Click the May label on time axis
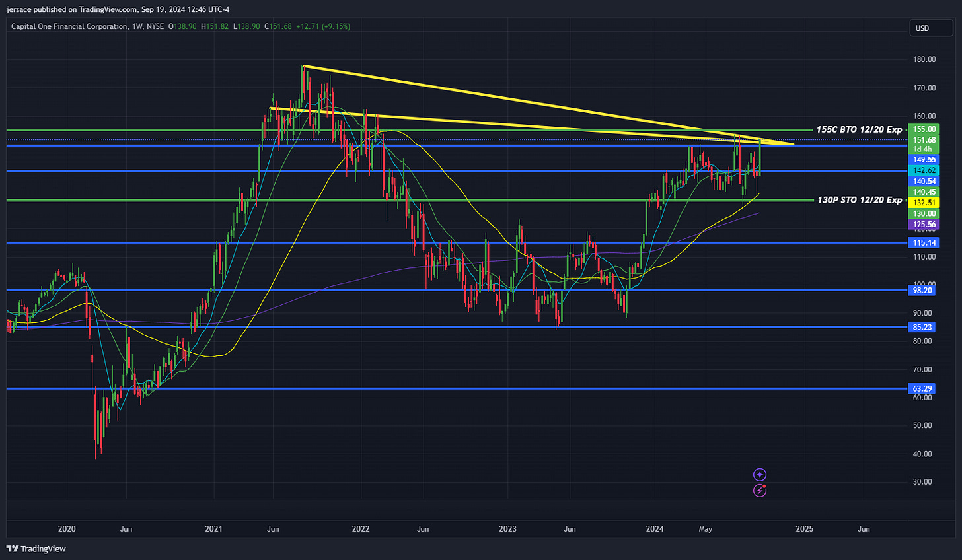 pyautogui.click(x=706, y=529)
